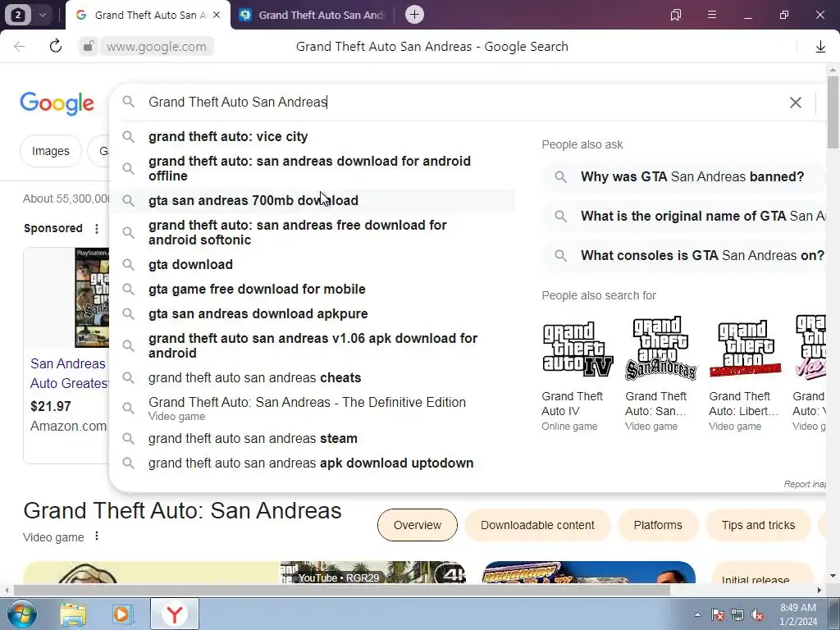Click Yandex Browser taskbar icon
Viewport: 840px width, 630px height.
click(175, 614)
